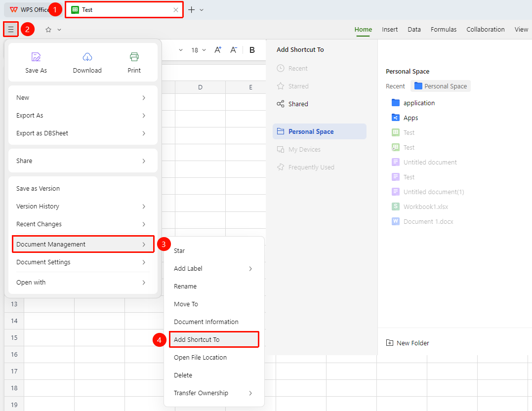Increase font size with the A+ icon

pyautogui.click(x=218, y=50)
